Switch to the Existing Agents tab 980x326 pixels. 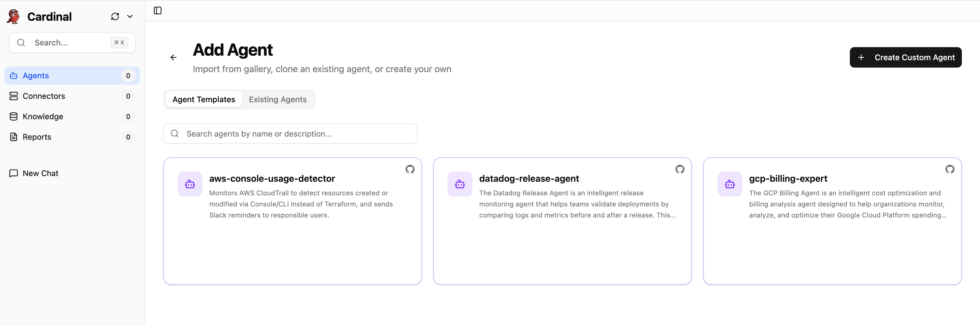pyautogui.click(x=277, y=99)
